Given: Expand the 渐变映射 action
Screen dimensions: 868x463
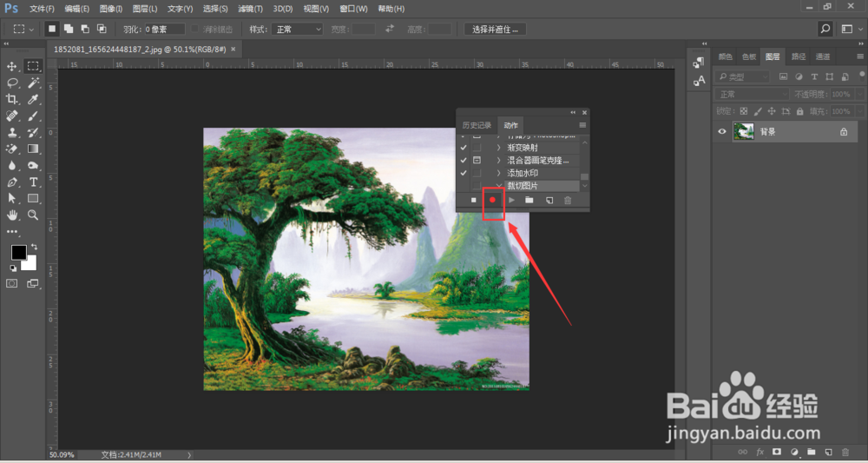Looking at the screenshot, I should [499, 148].
